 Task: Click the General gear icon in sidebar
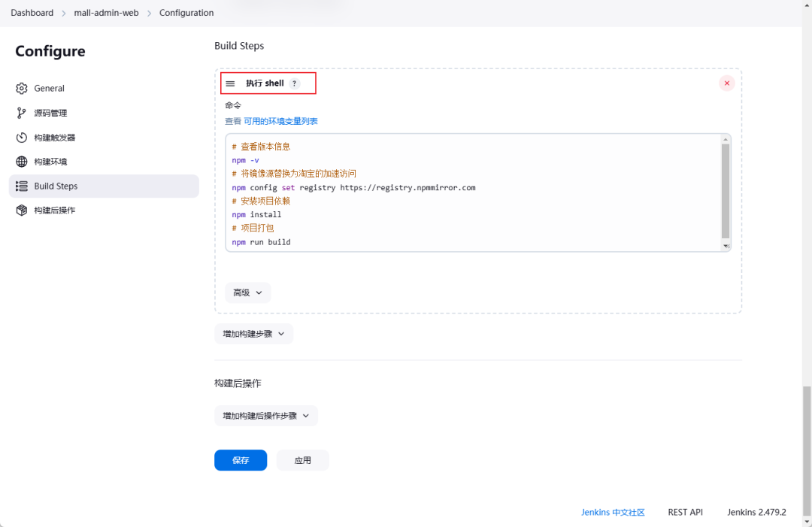21,88
